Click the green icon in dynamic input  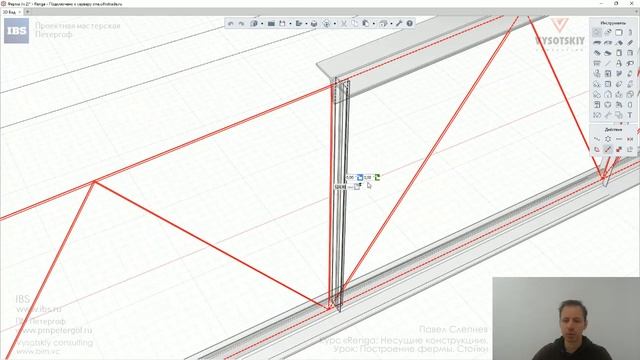click(x=378, y=177)
